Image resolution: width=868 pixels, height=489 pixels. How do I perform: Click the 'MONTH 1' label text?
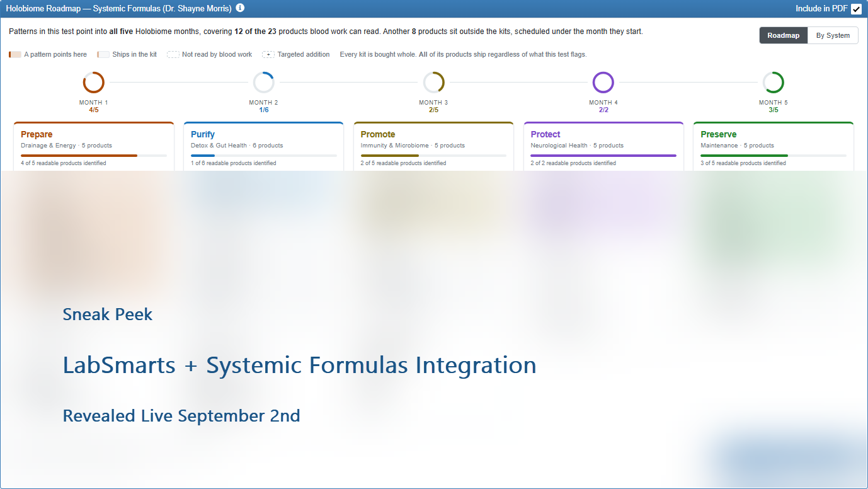click(x=93, y=102)
